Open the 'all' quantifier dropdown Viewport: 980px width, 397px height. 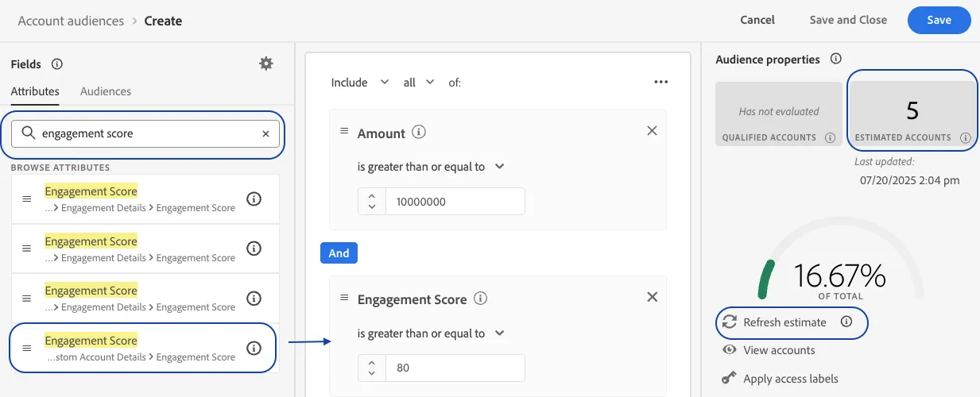(x=419, y=82)
